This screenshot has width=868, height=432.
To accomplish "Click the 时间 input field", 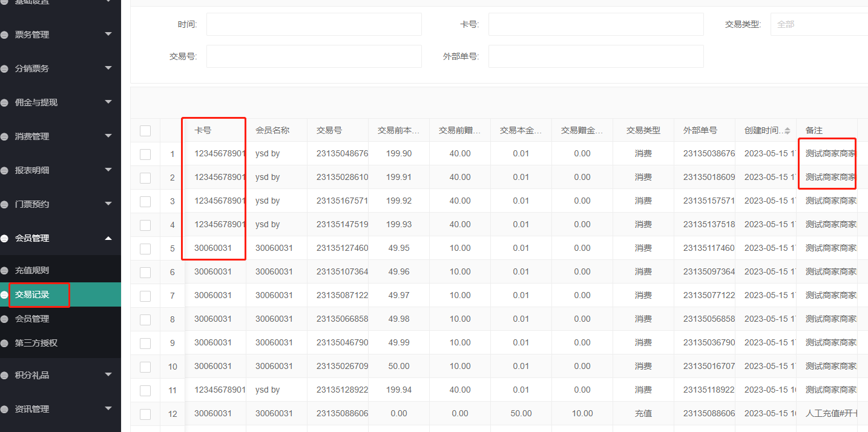I will pyautogui.click(x=314, y=25).
